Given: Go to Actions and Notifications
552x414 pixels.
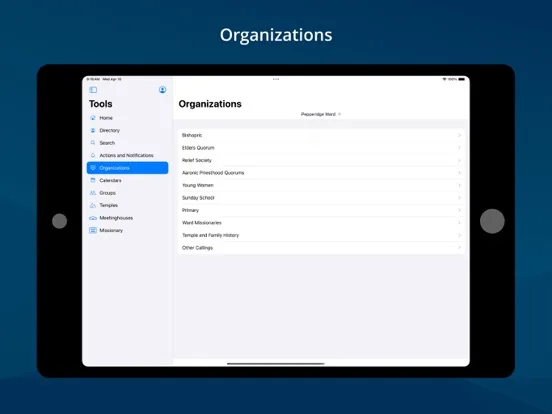Looking at the screenshot, I should click(x=126, y=155).
